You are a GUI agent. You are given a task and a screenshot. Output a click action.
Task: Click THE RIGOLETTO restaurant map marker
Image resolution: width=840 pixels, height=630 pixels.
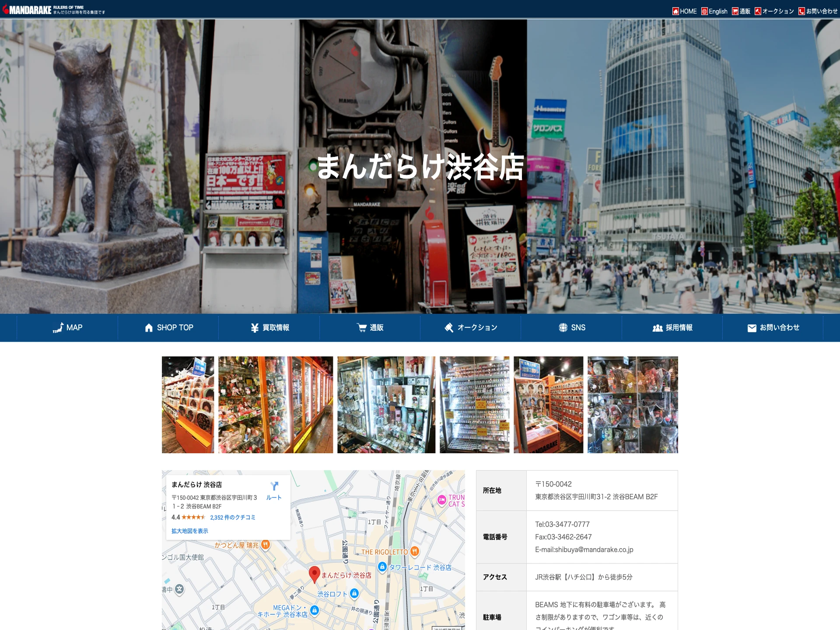[415, 551]
